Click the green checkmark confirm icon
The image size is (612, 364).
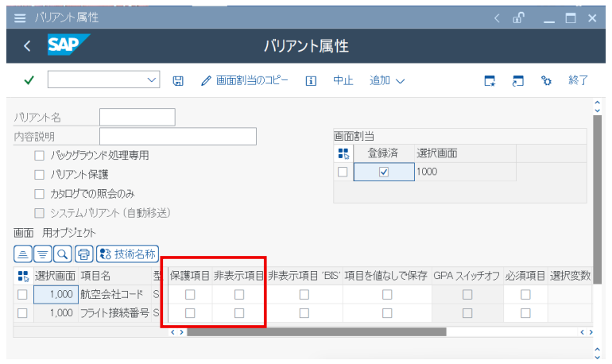[29, 80]
